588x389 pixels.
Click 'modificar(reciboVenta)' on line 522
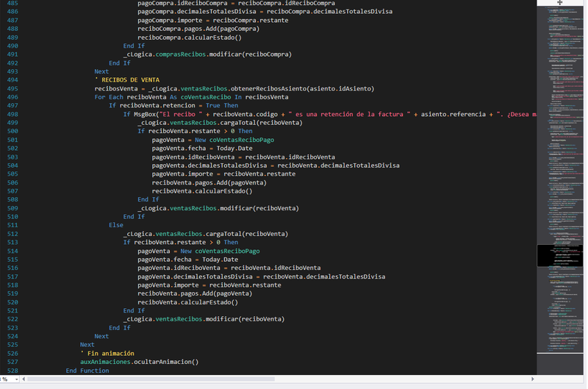[245, 319]
